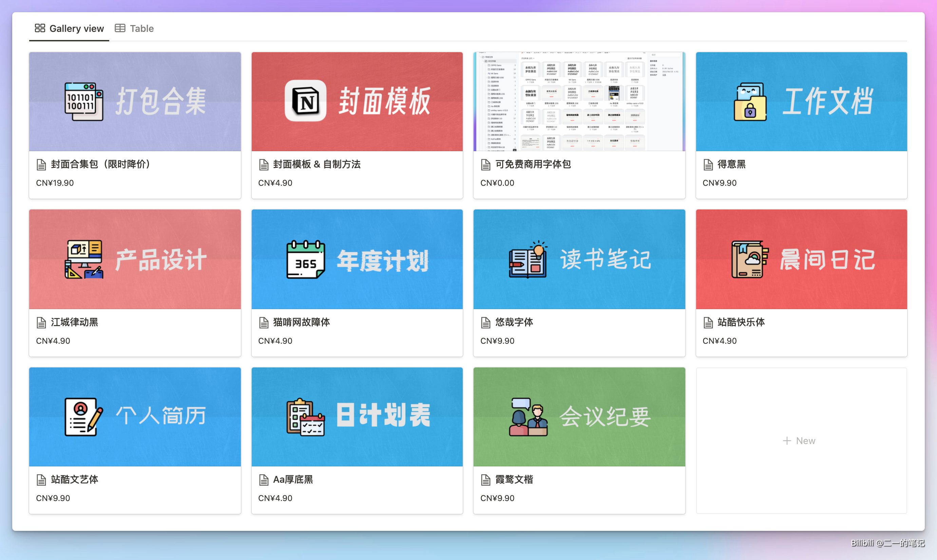Click price CN¥4.90 under 站酷快乐体

pos(720,340)
